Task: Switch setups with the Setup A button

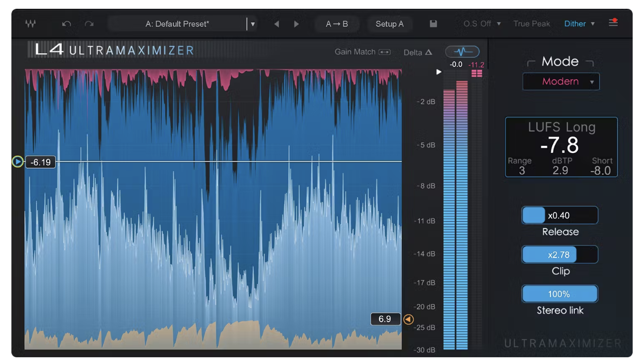Action: [x=389, y=24]
